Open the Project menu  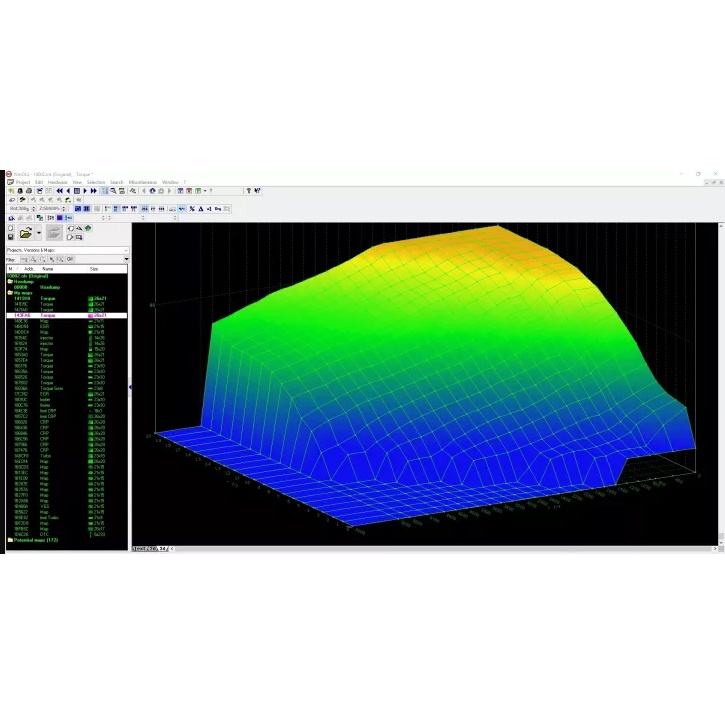point(22,182)
